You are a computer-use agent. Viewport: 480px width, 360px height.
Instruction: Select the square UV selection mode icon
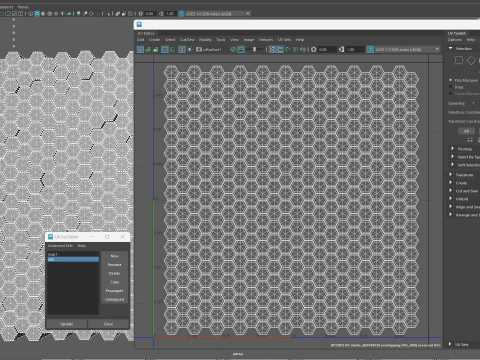tap(459, 61)
